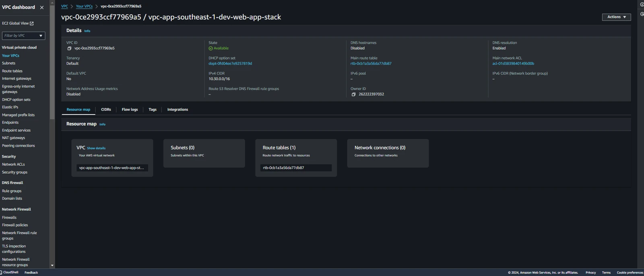The height and width of the screenshot is (276, 644).
Task: Open main network ACL acl-01d3839840149b00b
Action: pyautogui.click(x=513, y=64)
